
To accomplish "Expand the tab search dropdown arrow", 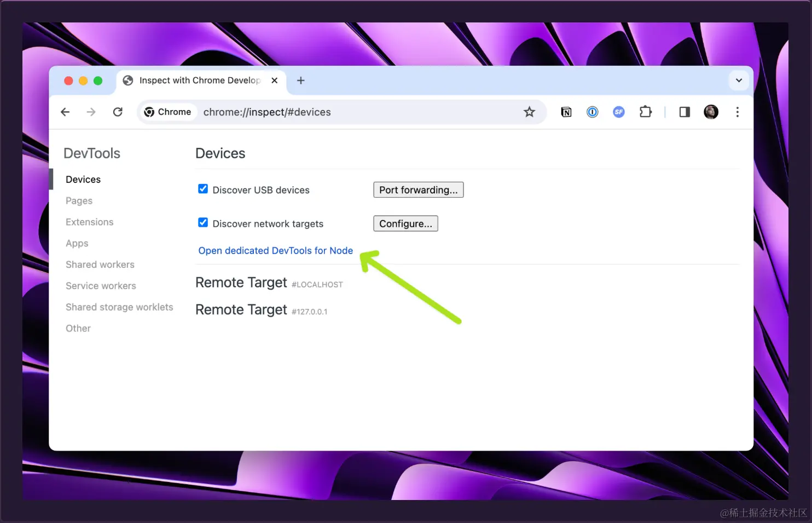I will pyautogui.click(x=739, y=81).
